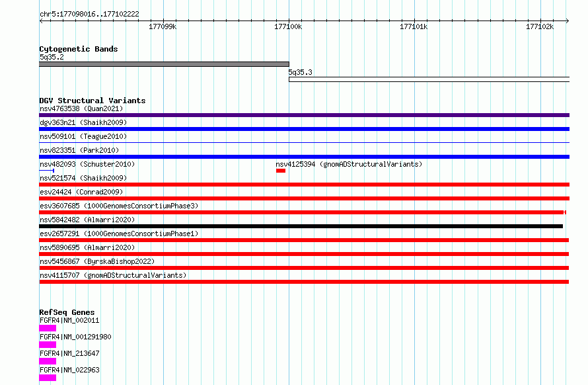The image size is (588, 385).
Task: Select the red esv2657291 variant bar
Action: pyautogui.click(x=304, y=240)
